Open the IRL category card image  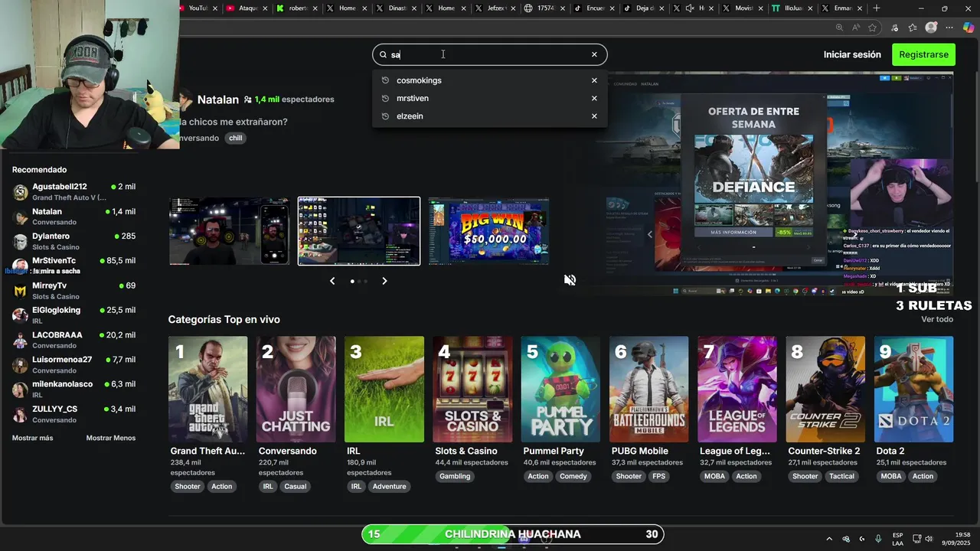pos(384,389)
